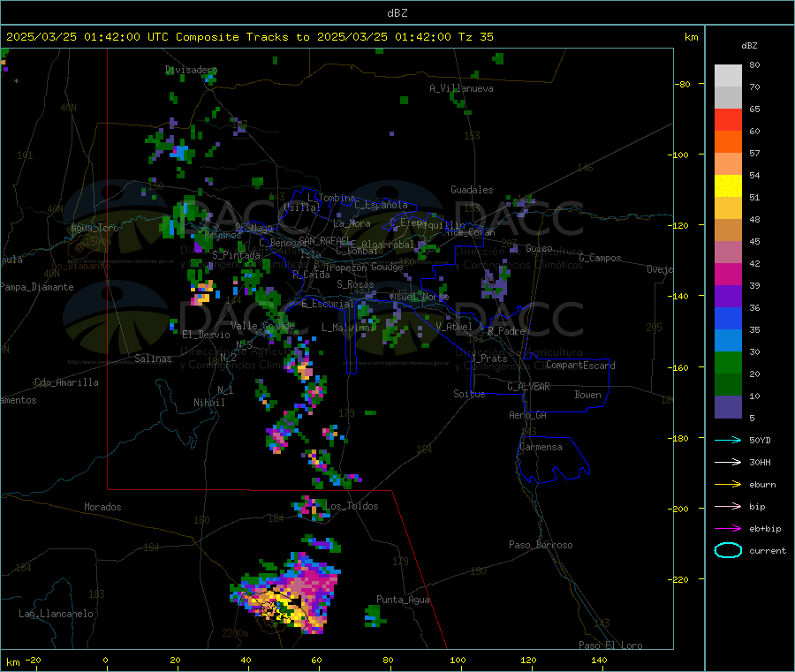This screenshot has width=795, height=672.
Task: Click the 'Punta_Agua' map label
Action: tap(403, 600)
